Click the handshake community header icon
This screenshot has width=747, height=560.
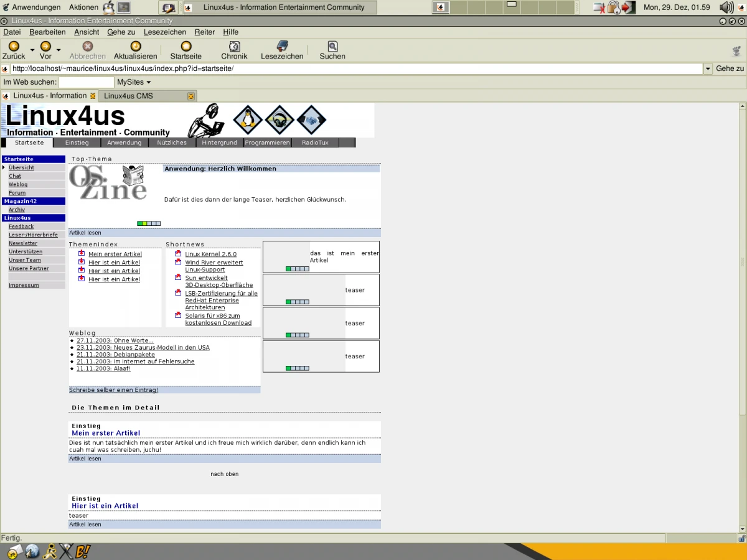pos(312,119)
